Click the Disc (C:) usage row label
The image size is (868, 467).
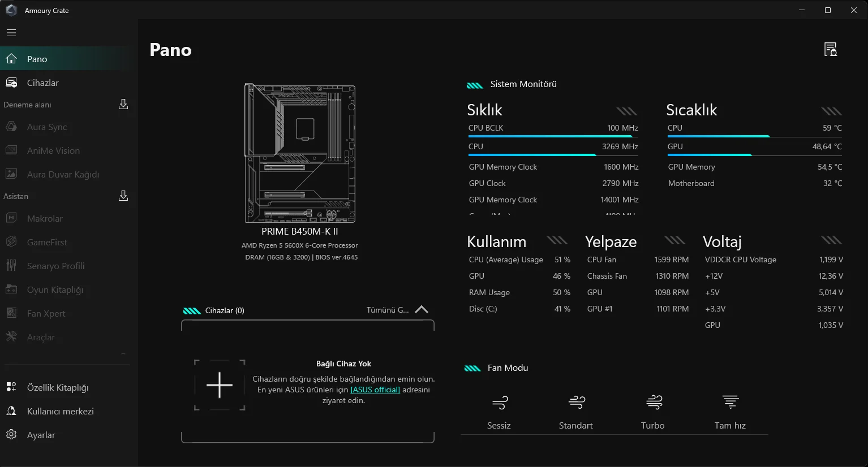483,309
